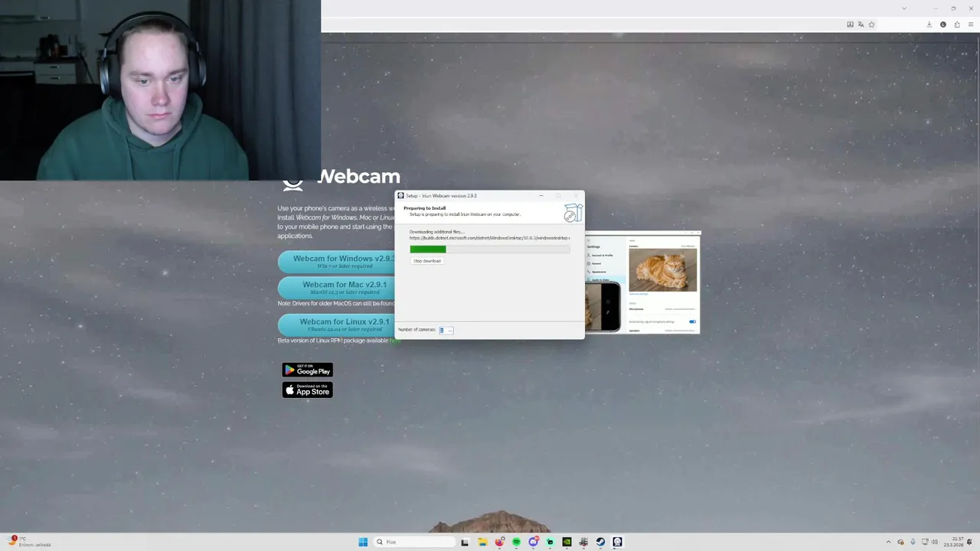Open the Download on the App Store badge
The image size is (980, 551).
tap(308, 390)
